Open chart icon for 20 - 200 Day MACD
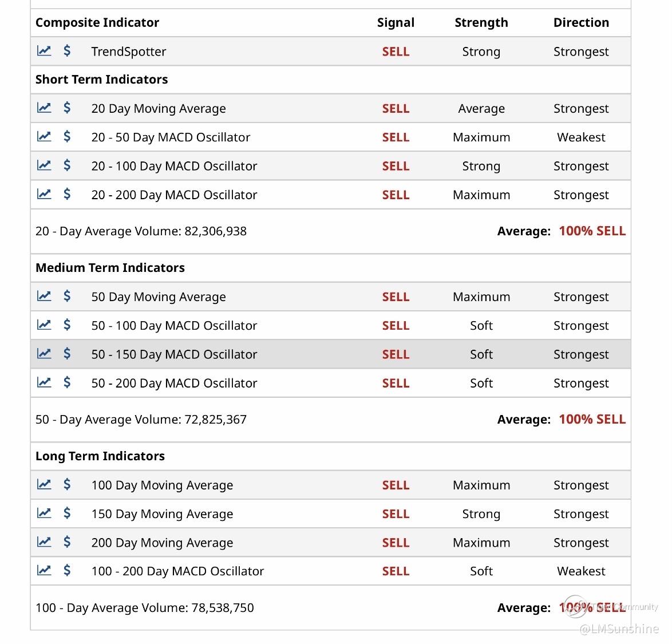The height and width of the screenshot is (644, 672). click(x=44, y=194)
